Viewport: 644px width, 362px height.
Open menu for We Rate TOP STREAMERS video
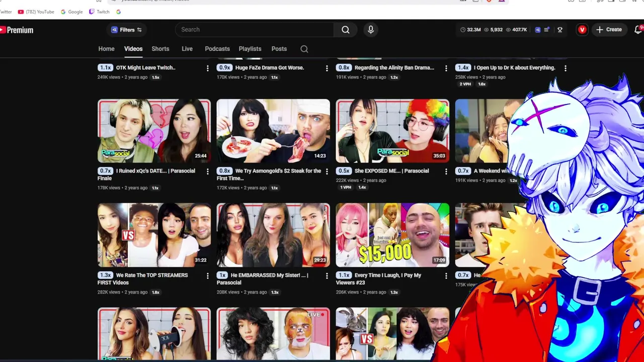tap(207, 276)
